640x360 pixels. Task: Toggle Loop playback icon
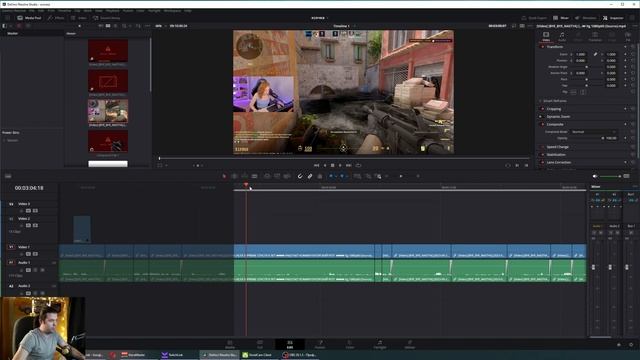358,165
